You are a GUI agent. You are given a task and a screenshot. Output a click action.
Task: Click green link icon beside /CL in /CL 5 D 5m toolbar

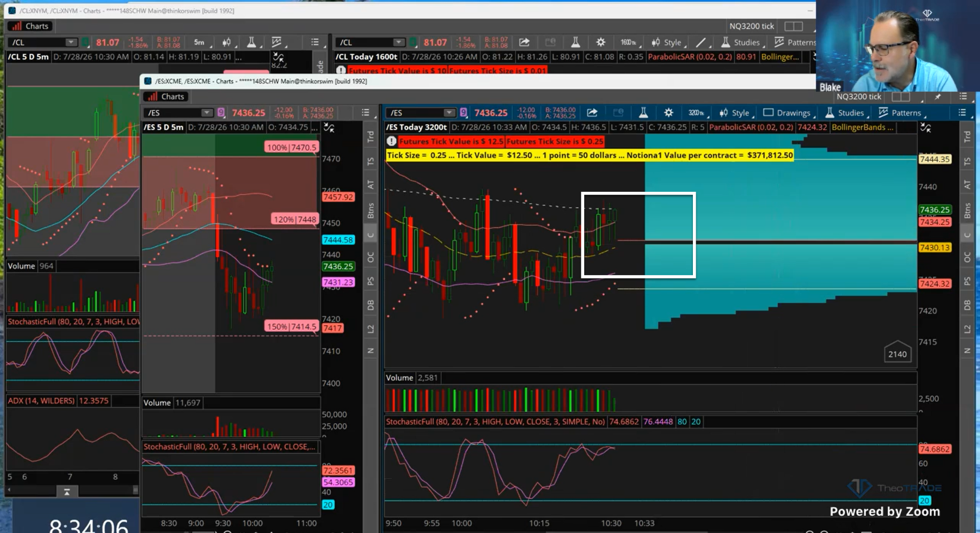click(85, 42)
